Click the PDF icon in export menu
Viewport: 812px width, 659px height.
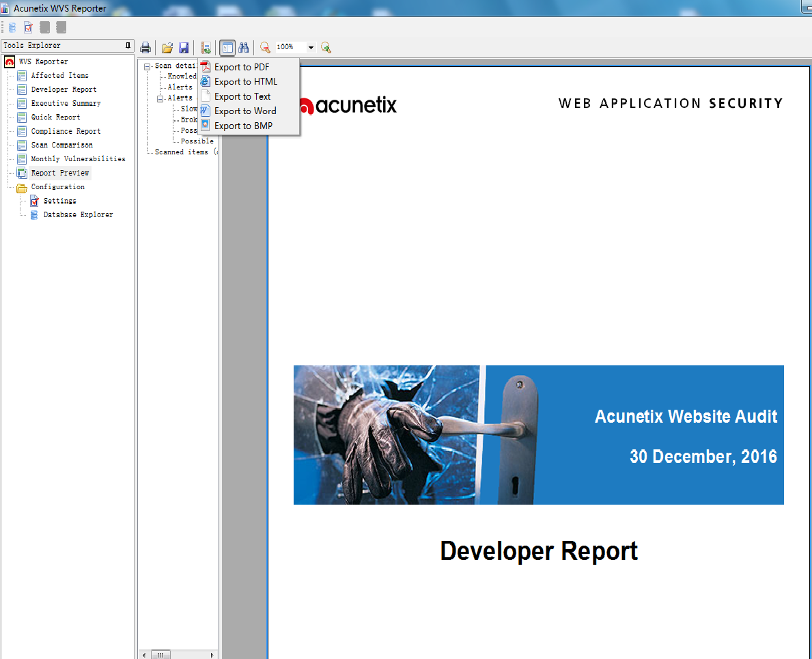(206, 67)
